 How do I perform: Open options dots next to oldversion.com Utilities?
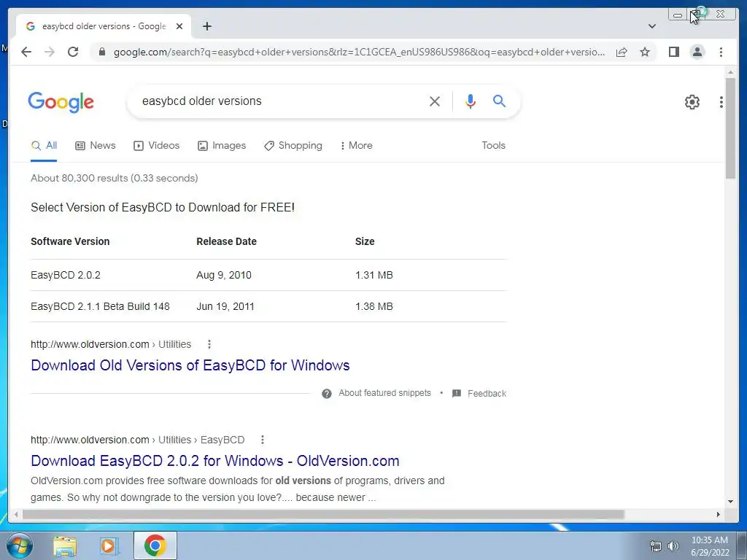[x=209, y=344]
